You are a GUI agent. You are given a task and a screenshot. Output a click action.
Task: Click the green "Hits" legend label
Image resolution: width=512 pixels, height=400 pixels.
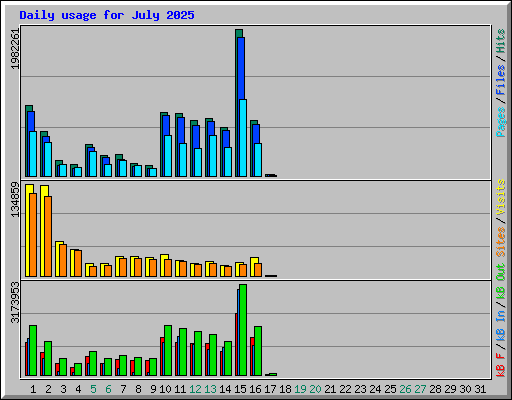tap(500, 41)
